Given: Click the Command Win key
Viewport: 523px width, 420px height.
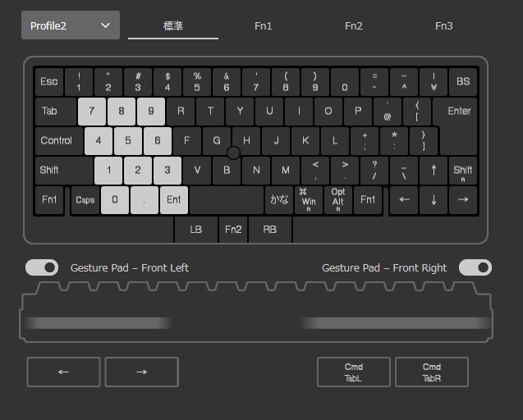Looking at the screenshot, I should tap(309, 199).
